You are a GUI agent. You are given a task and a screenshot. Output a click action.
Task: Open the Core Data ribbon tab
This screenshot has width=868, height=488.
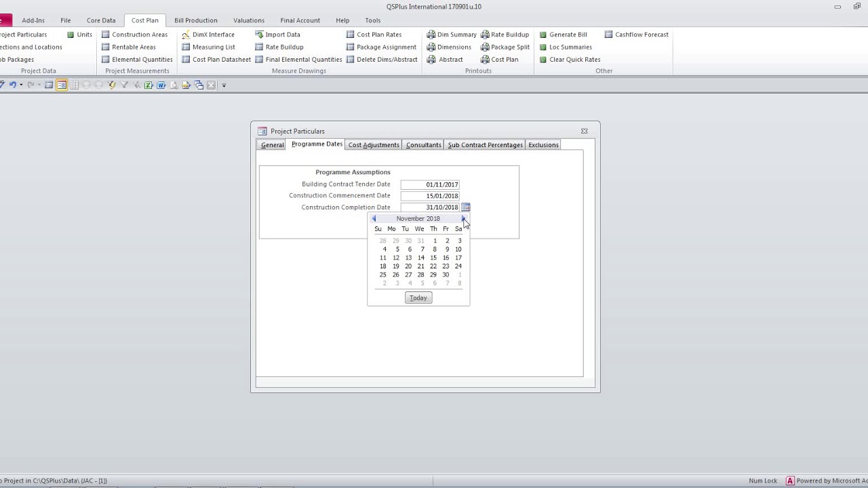[101, 20]
